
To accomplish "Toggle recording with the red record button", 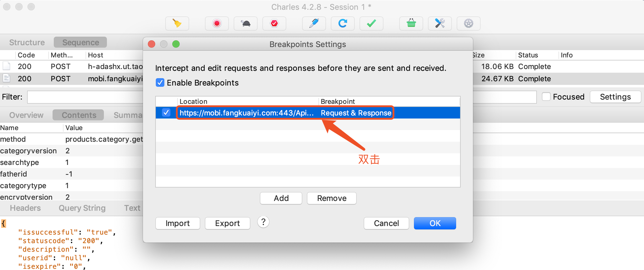I will [x=217, y=24].
